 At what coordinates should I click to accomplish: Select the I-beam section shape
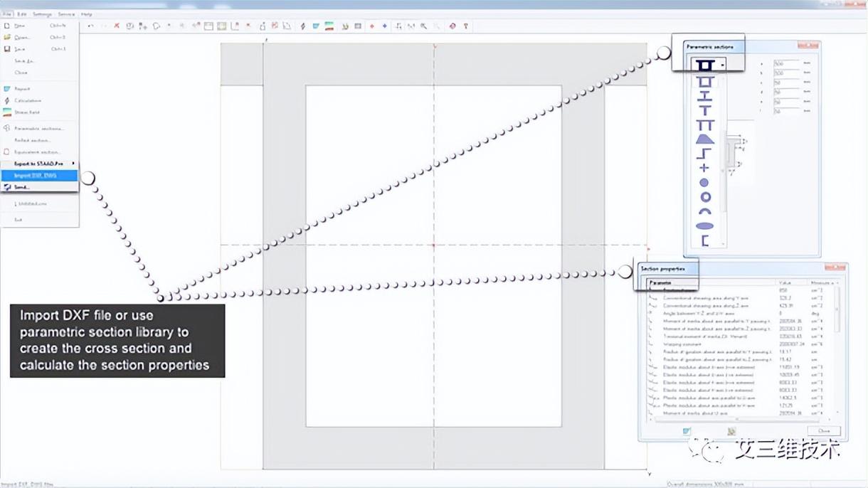point(704,96)
